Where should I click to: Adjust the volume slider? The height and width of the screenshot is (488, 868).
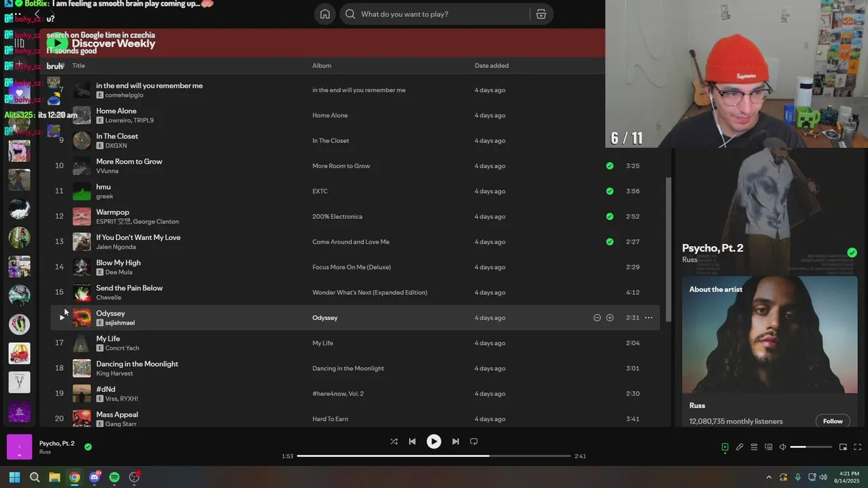tap(811, 447)
